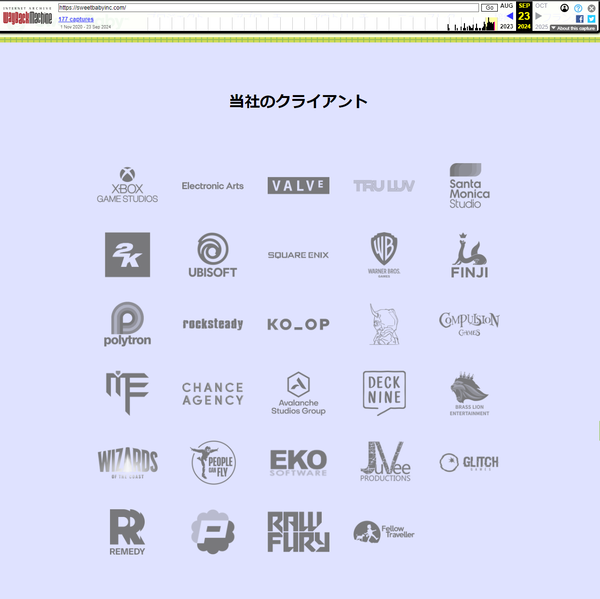Click the Electronic Arts logo
Viewport: 600px width, 599px height.
[213, 186]
